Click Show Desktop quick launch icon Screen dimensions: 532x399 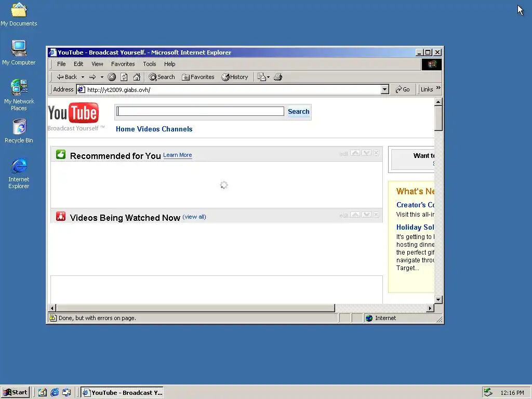pyautogui.click(x=43, y=393)
